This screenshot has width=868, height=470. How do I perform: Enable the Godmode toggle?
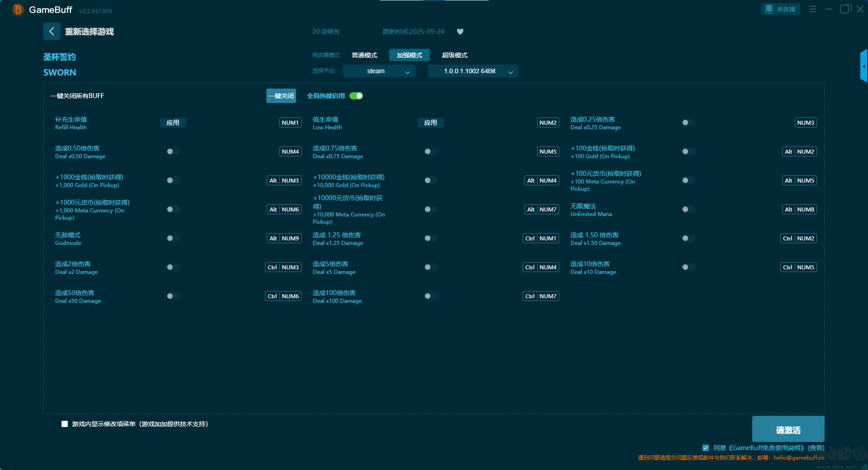[x=173, y=238]
